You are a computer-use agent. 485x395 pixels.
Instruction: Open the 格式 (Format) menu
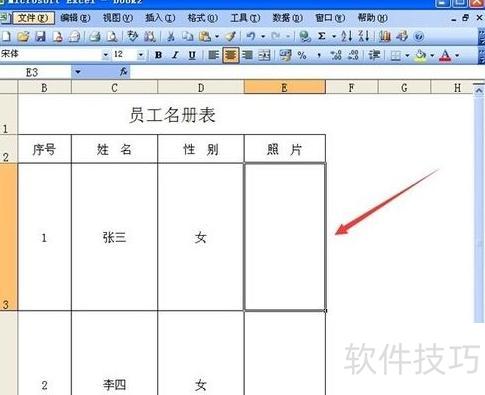click(203, 18)
